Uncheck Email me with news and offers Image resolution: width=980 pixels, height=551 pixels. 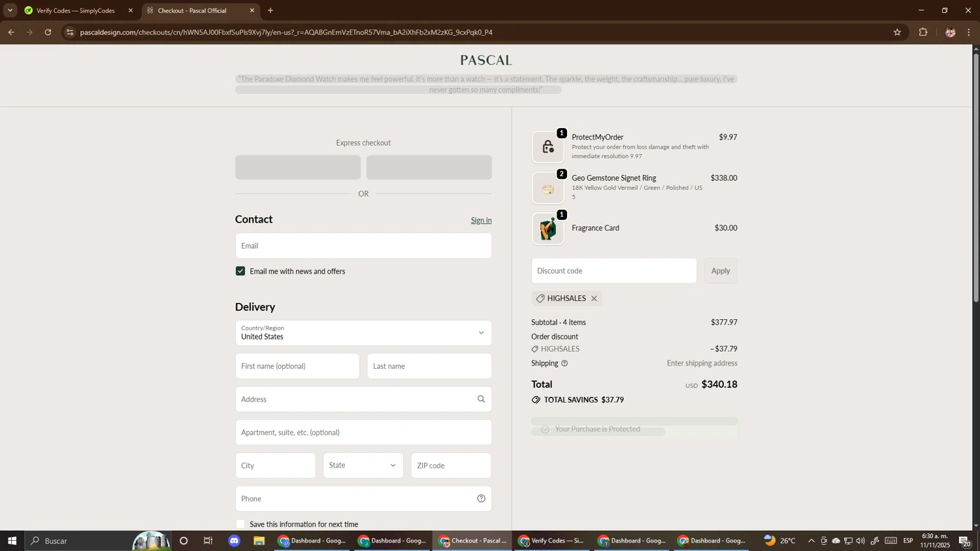click(x=240, y=271)
